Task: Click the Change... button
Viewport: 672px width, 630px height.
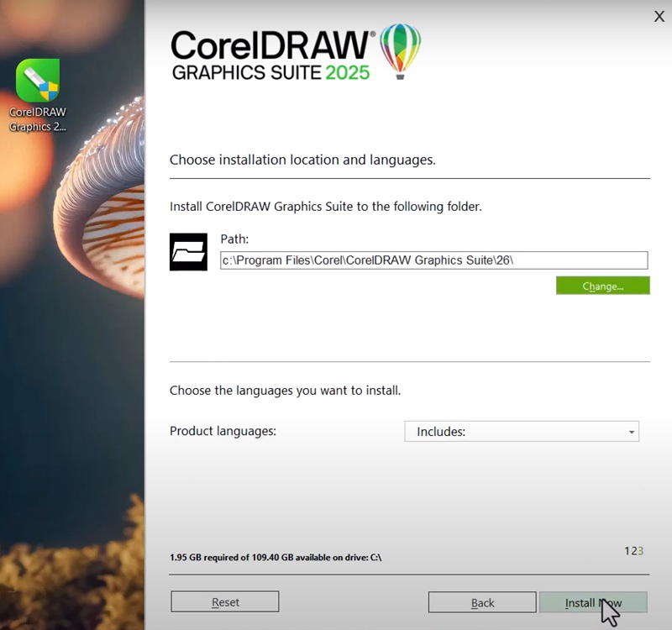Action: pos(602,286)
